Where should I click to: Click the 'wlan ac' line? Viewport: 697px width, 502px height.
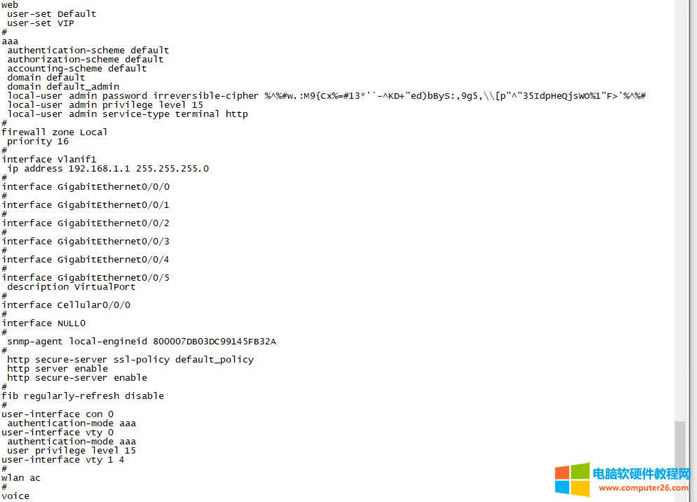pyautogui.click(x=21, y=478)
